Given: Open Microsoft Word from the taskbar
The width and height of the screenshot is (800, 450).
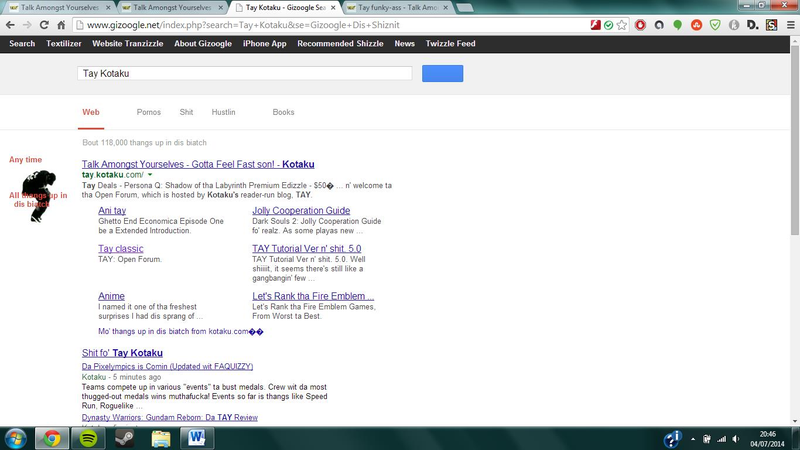Looking at the screenshot, I should click(x=196, y=439).
